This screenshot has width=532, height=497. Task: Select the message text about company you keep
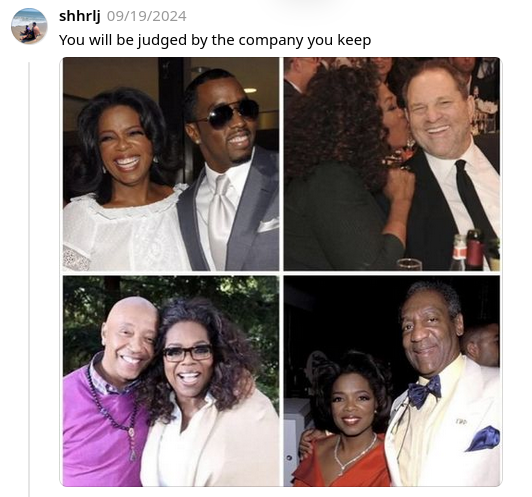tap(215, 40)
